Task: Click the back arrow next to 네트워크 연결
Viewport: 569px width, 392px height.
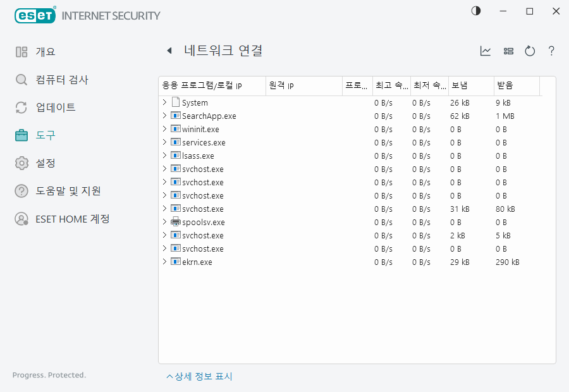Action: (x=169, y=51)
